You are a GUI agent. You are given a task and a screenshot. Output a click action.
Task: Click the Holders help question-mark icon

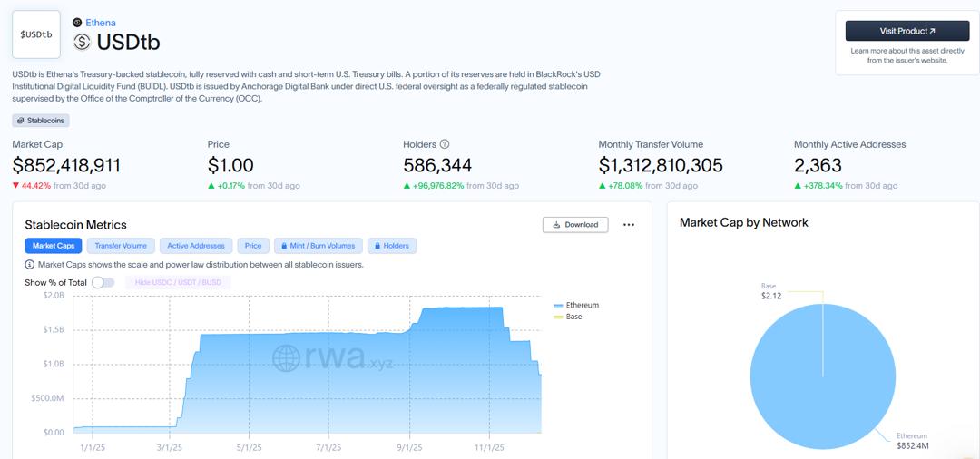click(445, 144)
